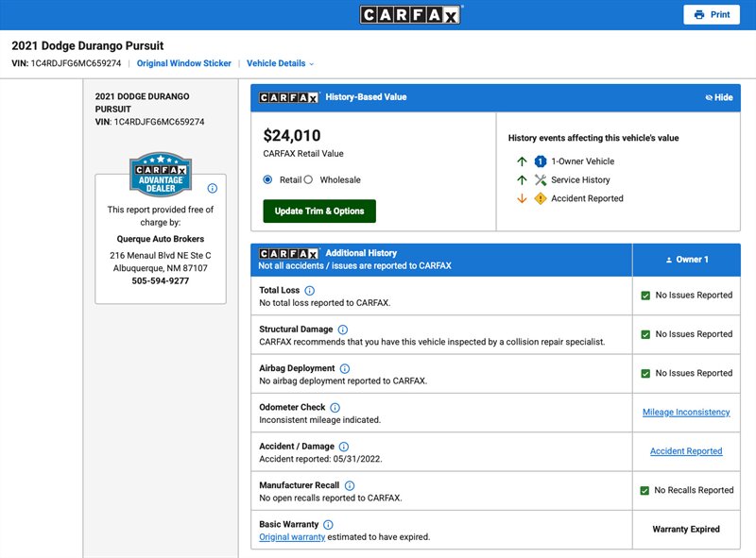Image resolution: width=756 pixels, height=558 pixels.
Task: Click the 1-Owner Vehicle label
Action: [x=583, y=161]
